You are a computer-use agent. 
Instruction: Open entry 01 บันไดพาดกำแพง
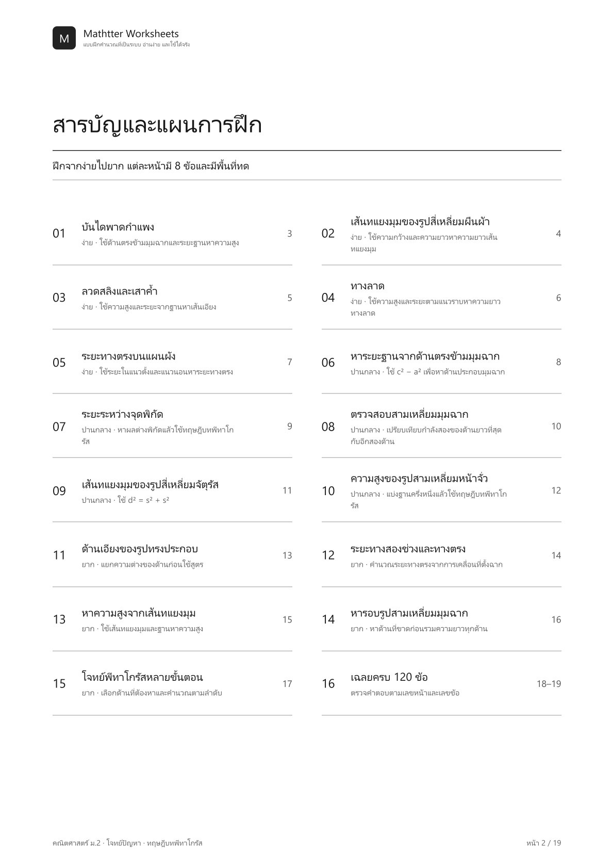pyautogui.click(x=172, y=234)
